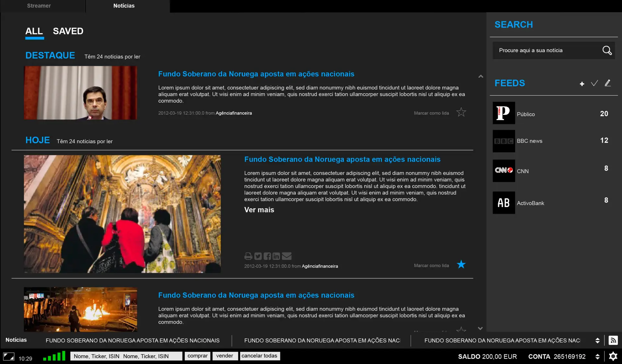
Task: Open the settings gear icon
Action: click(613, 356)
